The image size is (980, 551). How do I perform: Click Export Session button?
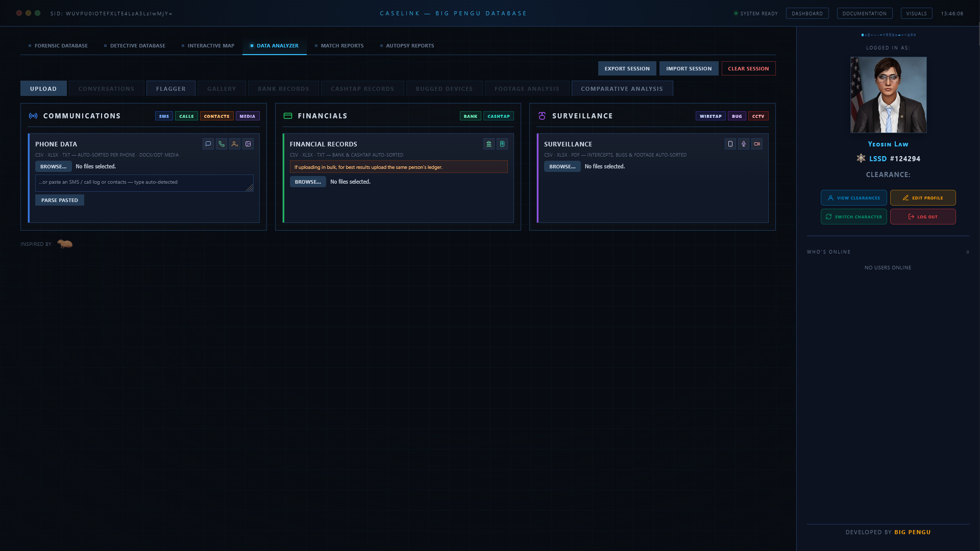point(627,68)
